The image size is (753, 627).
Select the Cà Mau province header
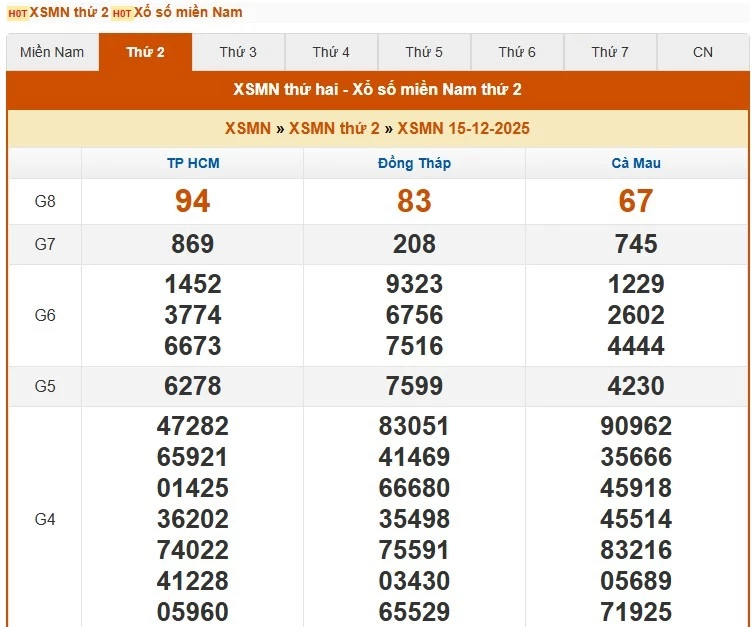click(x=636, y=163)
